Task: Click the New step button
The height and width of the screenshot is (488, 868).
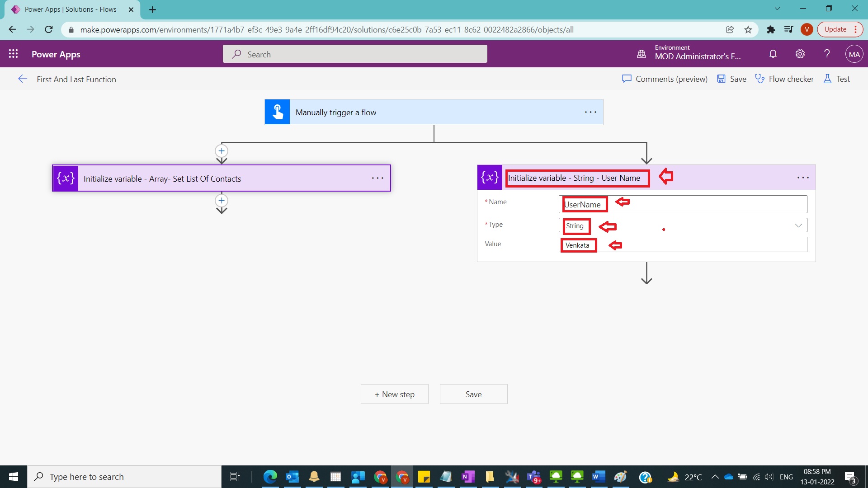Action: pyautogui.click(x=394, y=394)
